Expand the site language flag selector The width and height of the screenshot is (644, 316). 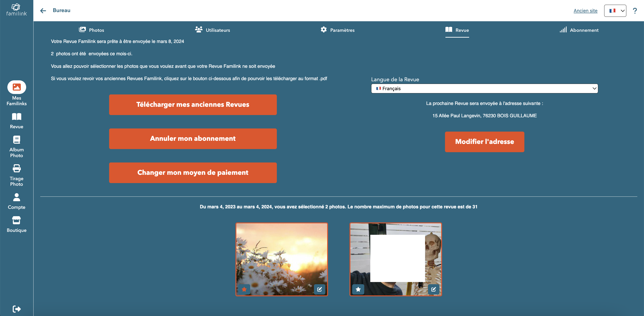tap(615, 11)
